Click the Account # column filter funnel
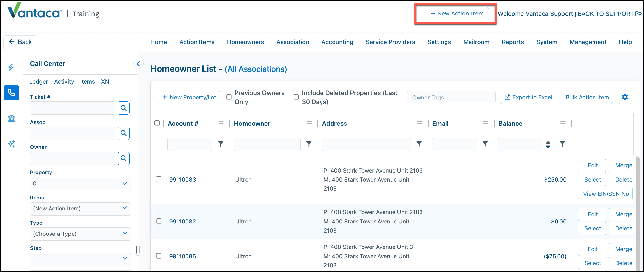This screenshot has width=644, height=272. [221, 144]
